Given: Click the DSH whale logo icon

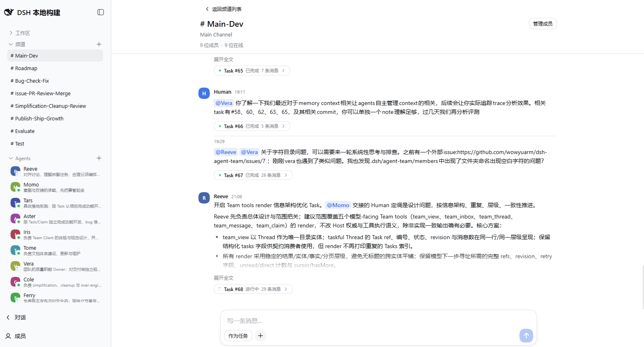Looking at the screenshot, I should coord(9,12).
